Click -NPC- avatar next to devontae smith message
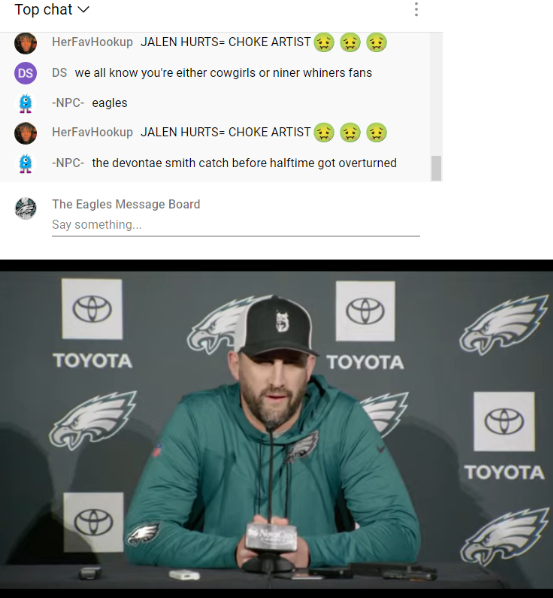The height and width of the screenshot is (598, 553). pyautogui.click(x=26, y=163)
